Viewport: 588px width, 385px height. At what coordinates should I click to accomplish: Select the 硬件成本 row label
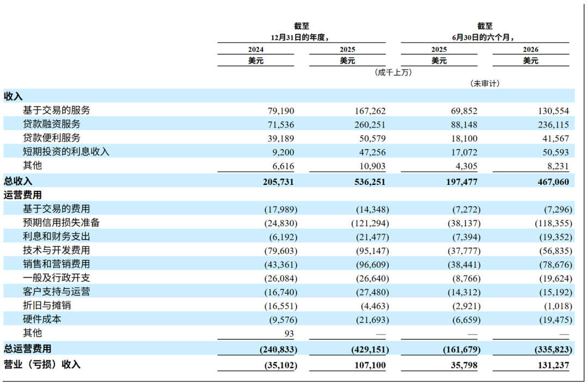coord(42,319)
